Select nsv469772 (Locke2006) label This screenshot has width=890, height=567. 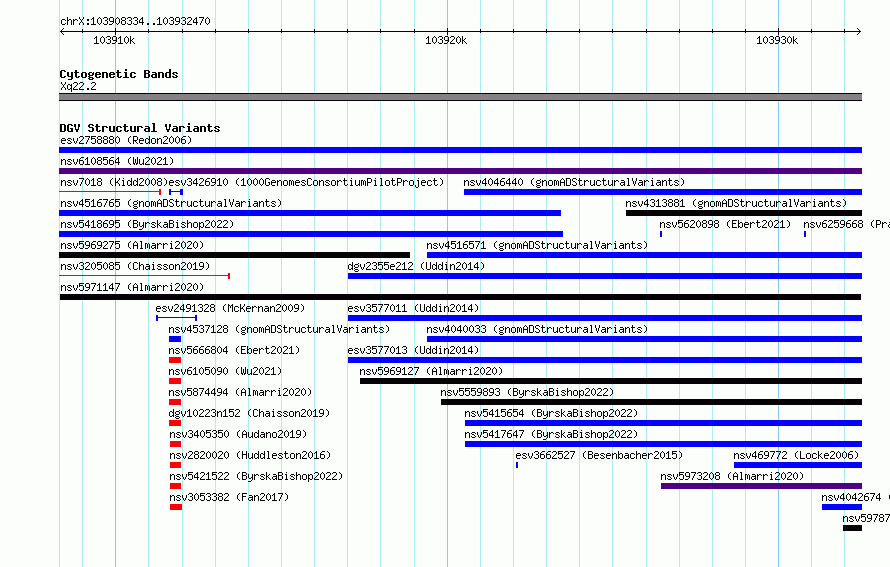(x=796, y=455)
